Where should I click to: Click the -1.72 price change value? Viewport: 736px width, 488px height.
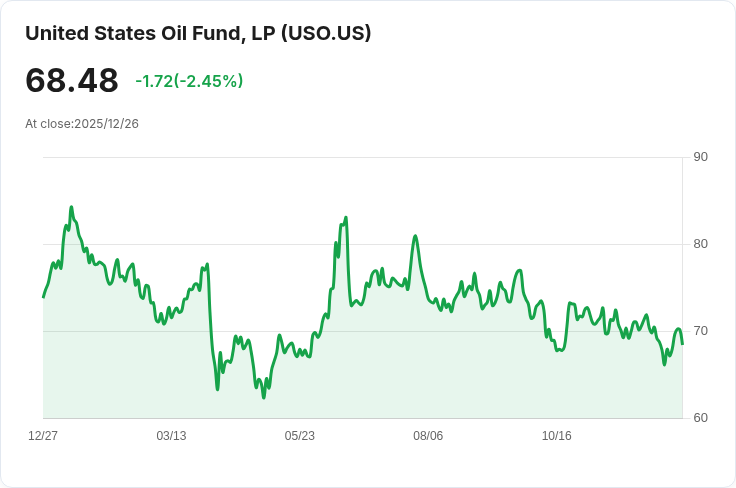[154, 81]
